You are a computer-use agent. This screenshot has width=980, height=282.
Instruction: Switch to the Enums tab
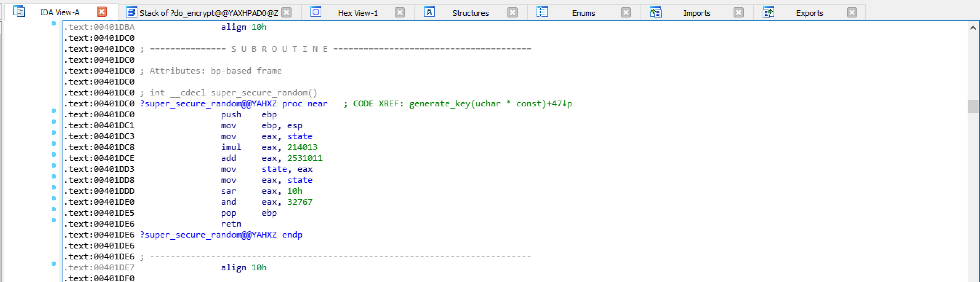click(583, 13)
